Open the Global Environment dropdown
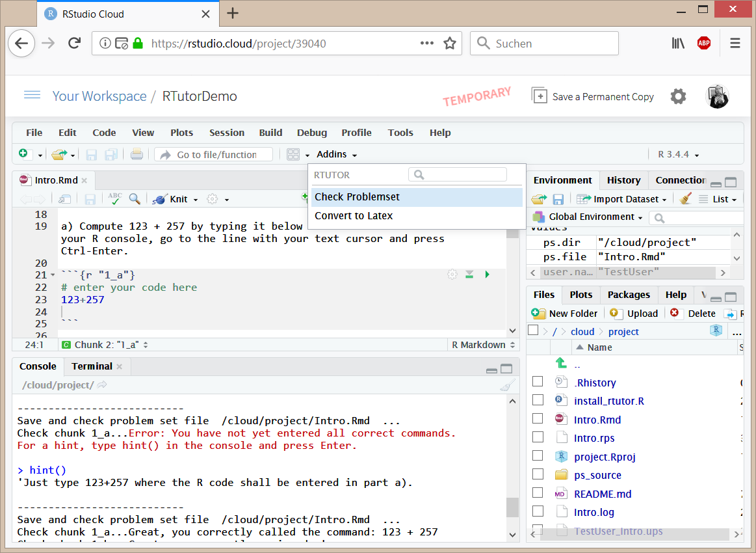Viewport: 756px width, 553px height. click(588, 217)
